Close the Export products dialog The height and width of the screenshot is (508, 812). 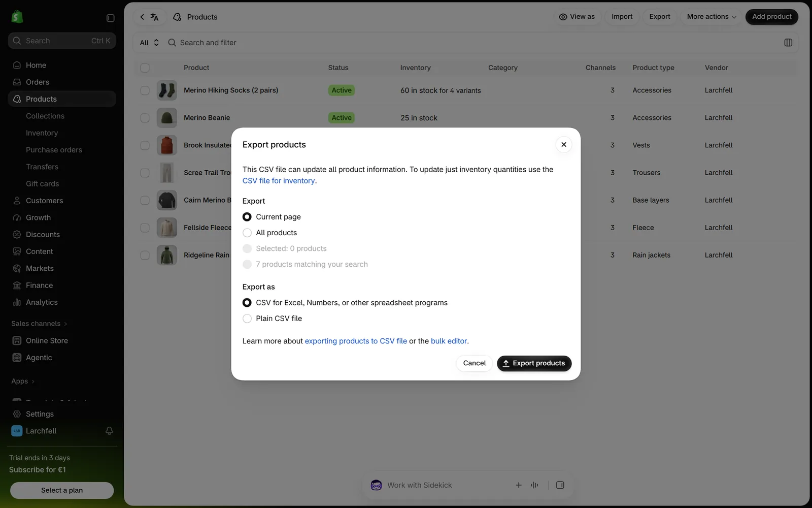[x=564, y=145]
